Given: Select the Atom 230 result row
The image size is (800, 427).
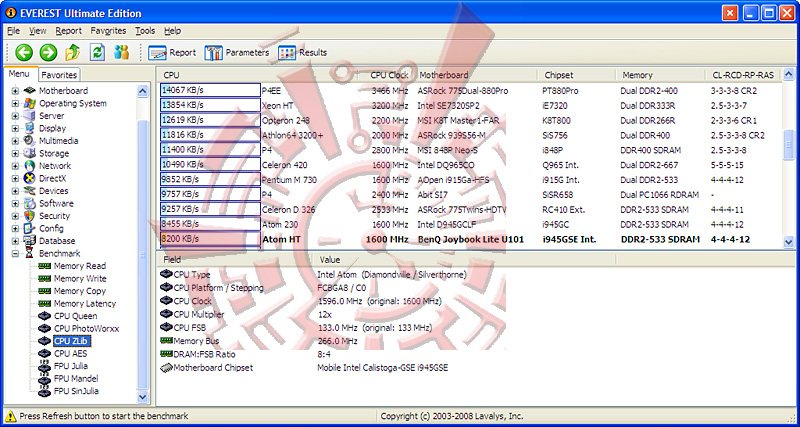Looking at the screenshot, I should click(470, 224).
